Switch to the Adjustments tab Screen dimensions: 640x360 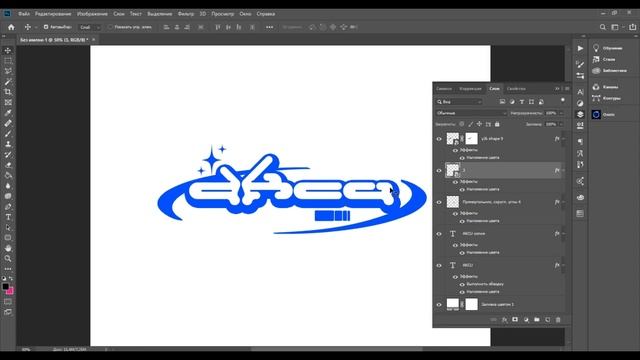[x=471, y=89]
